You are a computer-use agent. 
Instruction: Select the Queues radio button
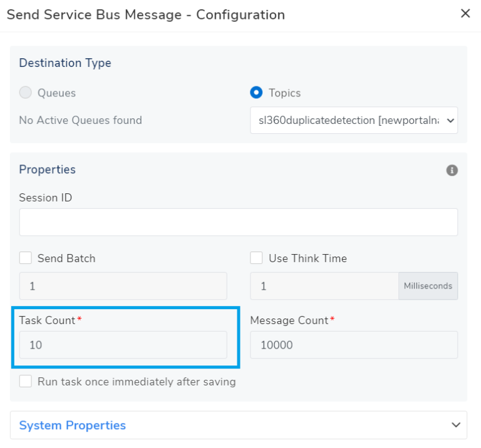click(26, 93)
